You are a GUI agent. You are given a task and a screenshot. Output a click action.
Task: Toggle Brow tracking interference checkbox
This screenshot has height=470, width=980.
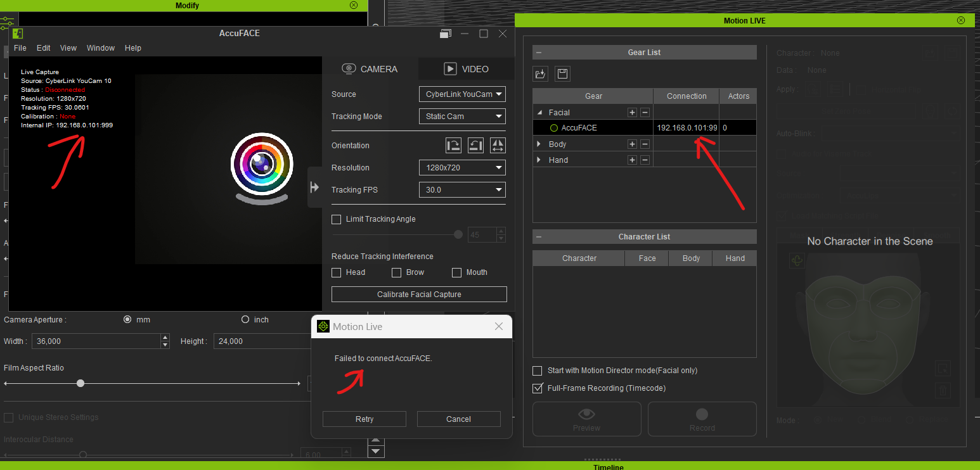[x=397, y=272]
